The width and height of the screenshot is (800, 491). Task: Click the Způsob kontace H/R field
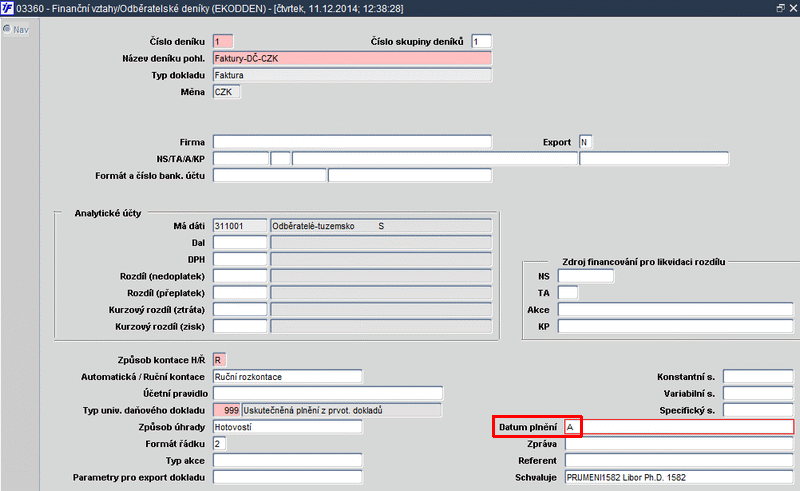219,360
